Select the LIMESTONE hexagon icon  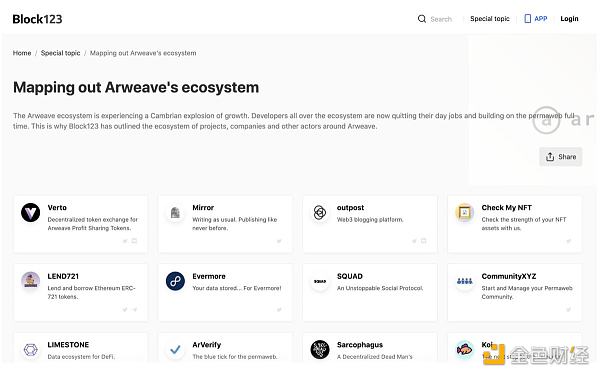click(31, 350)
